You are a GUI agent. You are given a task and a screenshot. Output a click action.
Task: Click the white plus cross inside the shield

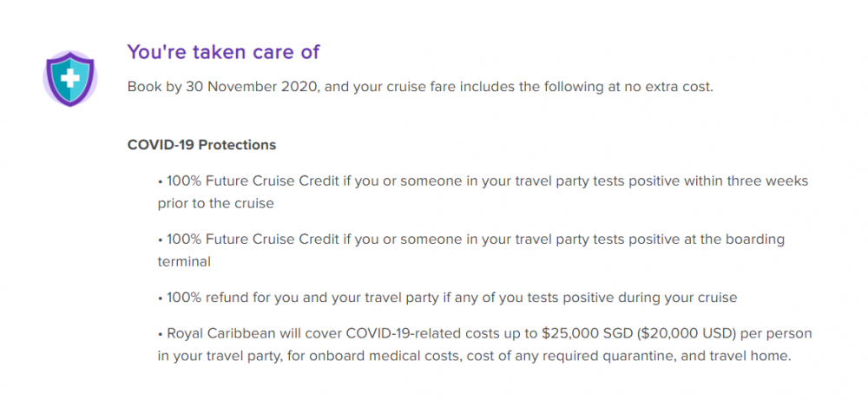pyautogui.click(x=70, y=78)
